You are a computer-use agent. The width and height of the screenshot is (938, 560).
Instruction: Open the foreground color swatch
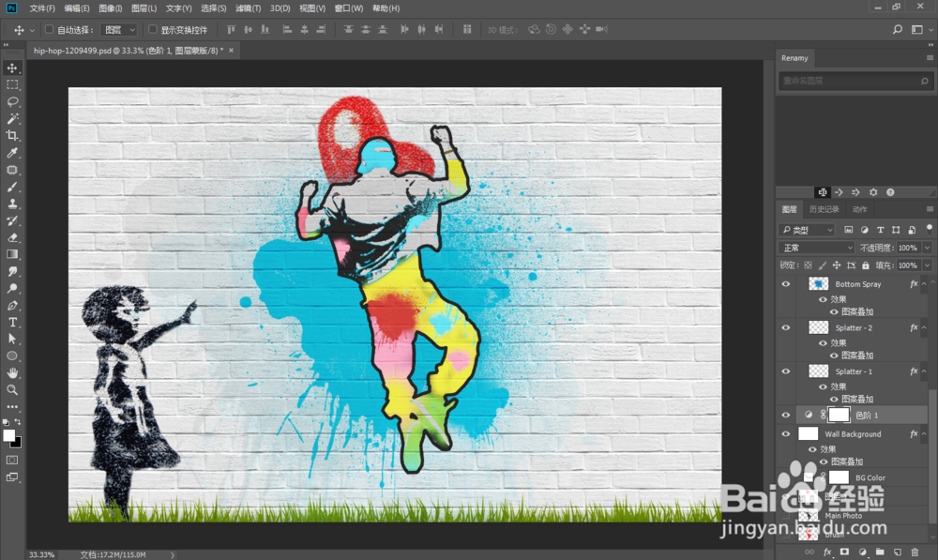coord(9,435)
